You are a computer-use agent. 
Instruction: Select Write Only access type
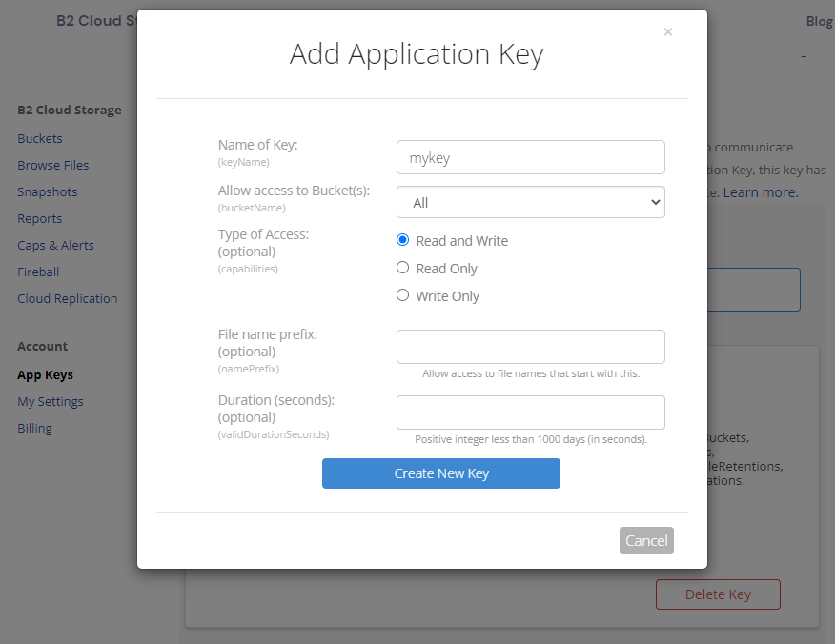pos(402,295)
